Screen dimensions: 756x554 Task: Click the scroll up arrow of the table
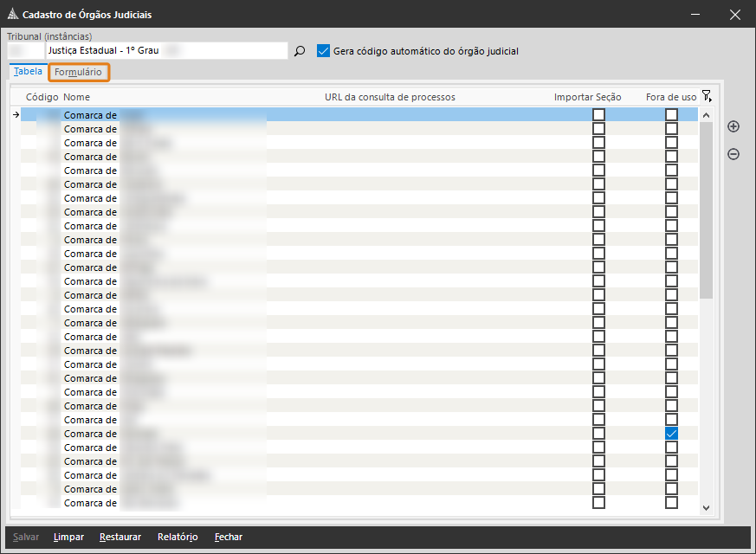(706, 115)
